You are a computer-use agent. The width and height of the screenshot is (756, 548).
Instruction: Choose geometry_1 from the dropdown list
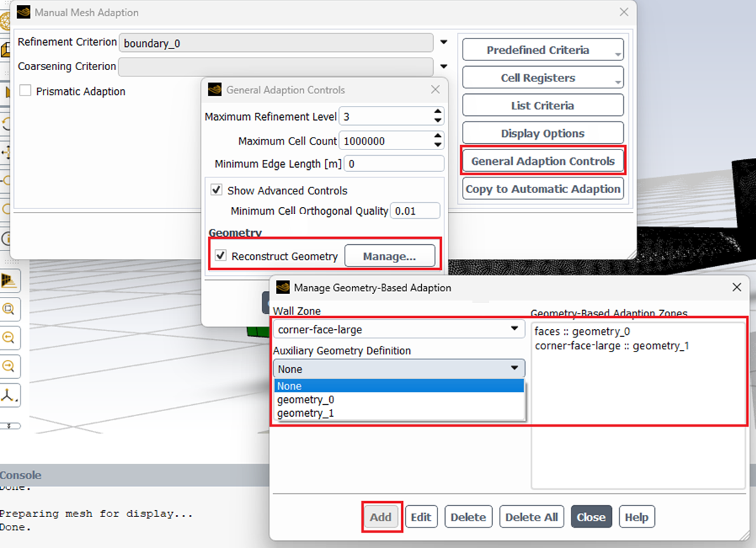pos(306,413)
